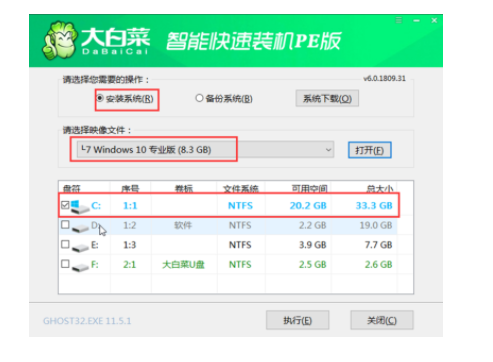Screen dimensions: 493x362
Task: Check the F: drive checkbox
Action: pyautogui.click(x=65, y=264)
